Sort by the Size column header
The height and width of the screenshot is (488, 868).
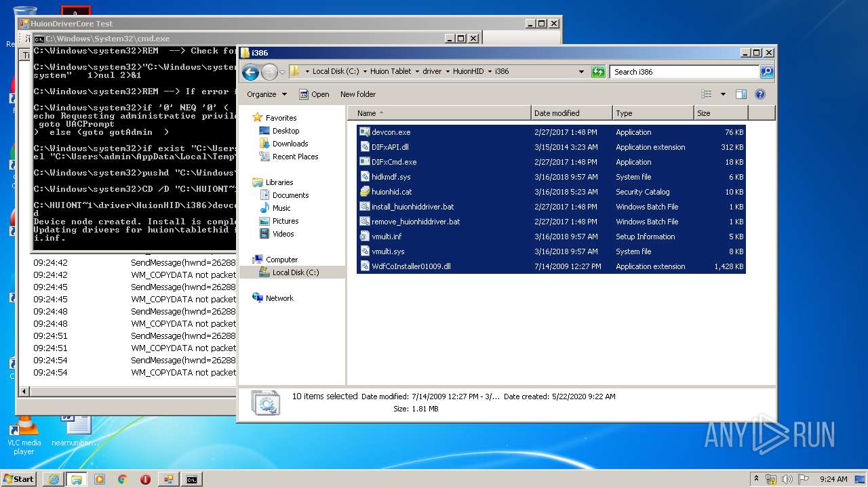point(721,113)
